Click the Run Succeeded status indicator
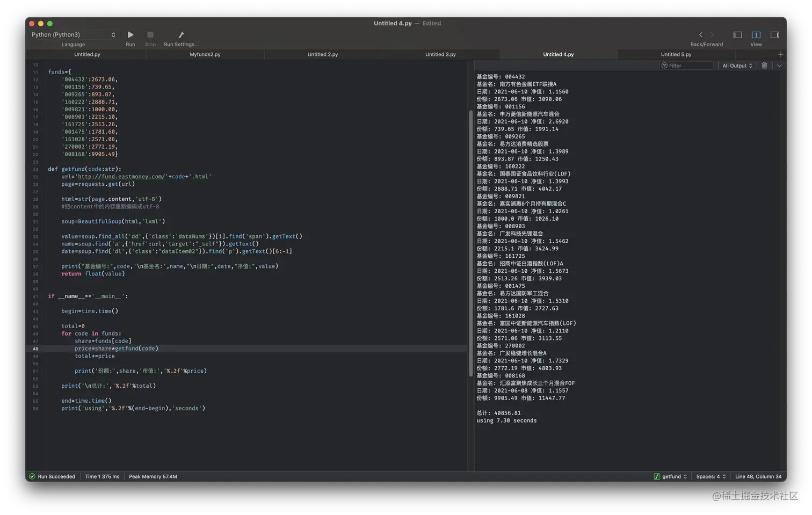 (52, 476)
